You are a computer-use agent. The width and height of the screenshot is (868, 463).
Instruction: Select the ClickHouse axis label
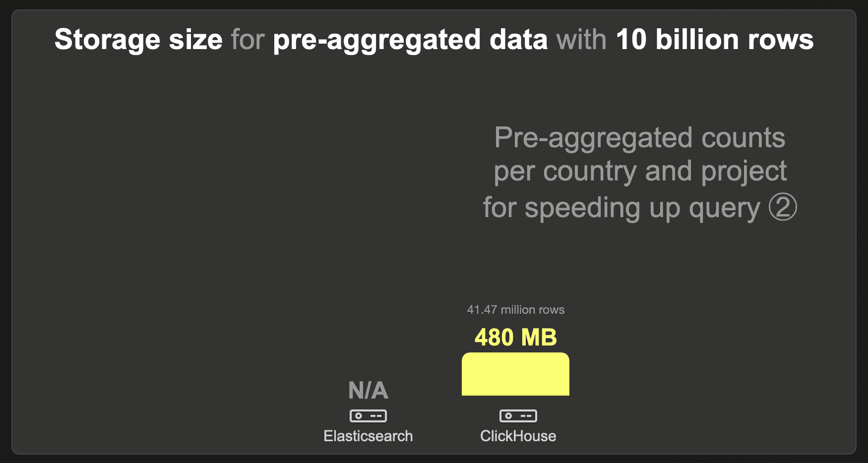518,436
